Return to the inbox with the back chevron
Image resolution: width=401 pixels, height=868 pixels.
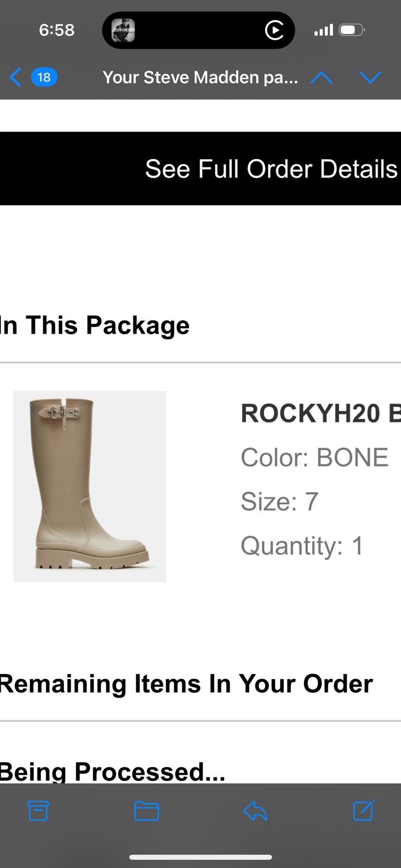coord(15,77)
